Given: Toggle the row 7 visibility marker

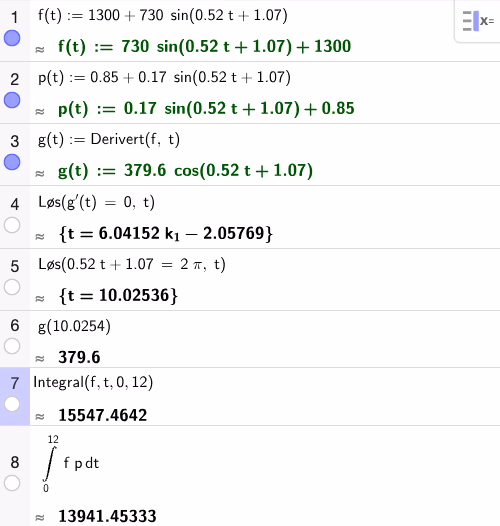Looking at the screenshot, I should coord(12,404).
